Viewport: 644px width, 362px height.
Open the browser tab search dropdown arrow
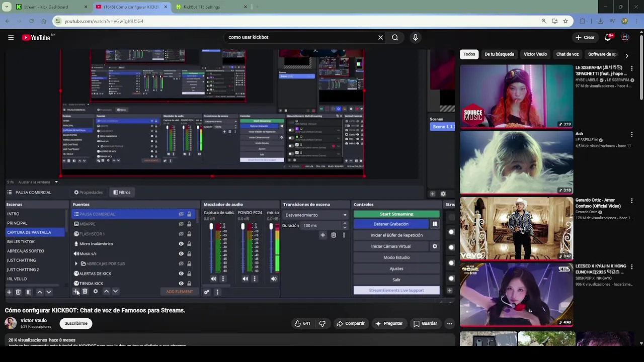[7, 7]
